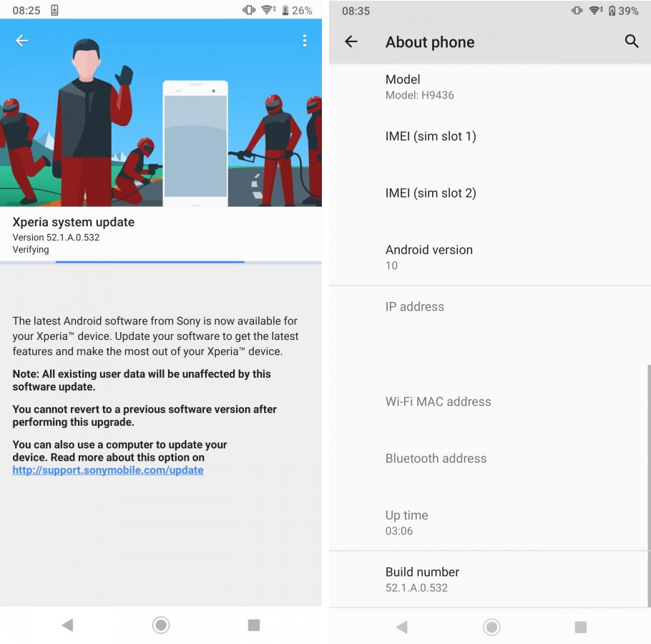Image resolution: width=651 pixels, height=644 pixels.
Task: Tap the cannot revert software version warning
Action: [145, 415]
